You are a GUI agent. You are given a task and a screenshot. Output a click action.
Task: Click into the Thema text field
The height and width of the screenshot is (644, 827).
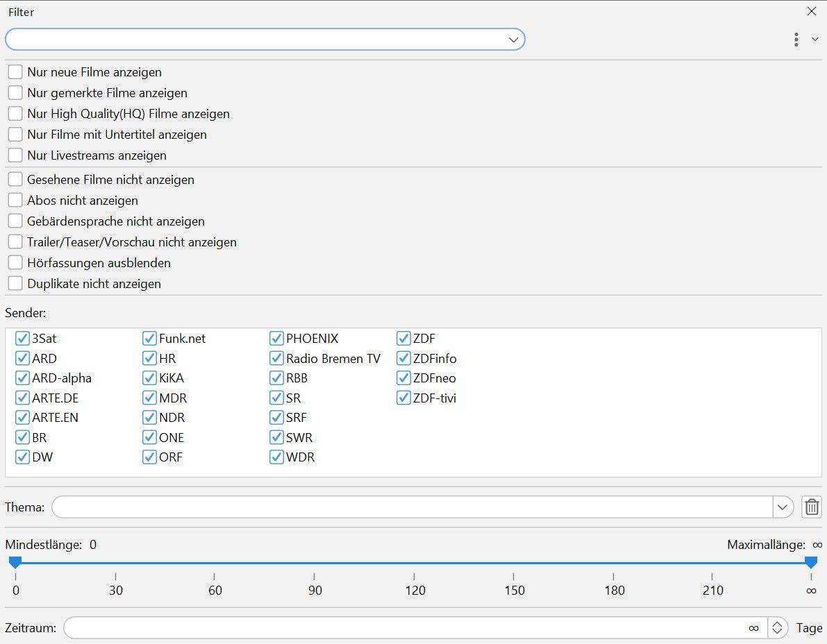point(412,507)
